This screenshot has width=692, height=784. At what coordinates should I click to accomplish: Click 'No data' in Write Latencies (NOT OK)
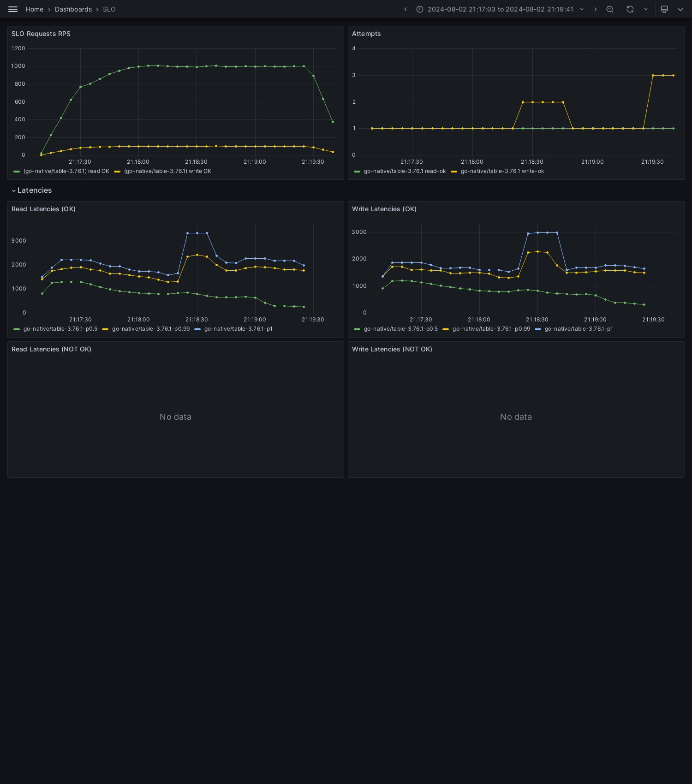click(516, 417)
